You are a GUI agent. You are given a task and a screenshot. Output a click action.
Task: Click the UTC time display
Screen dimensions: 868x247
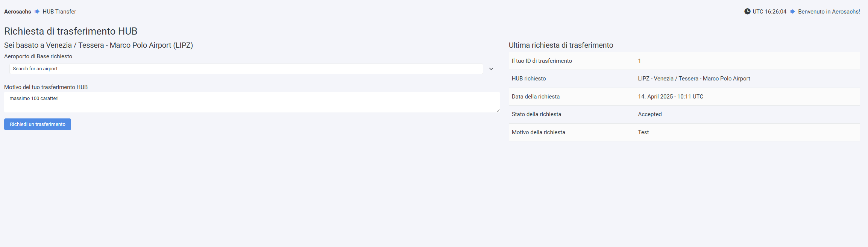tap(769, 12)
